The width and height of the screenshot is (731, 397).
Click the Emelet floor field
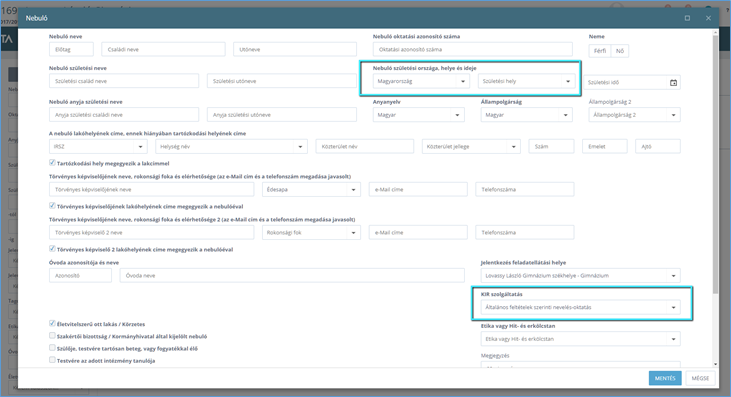pos(605,146)
